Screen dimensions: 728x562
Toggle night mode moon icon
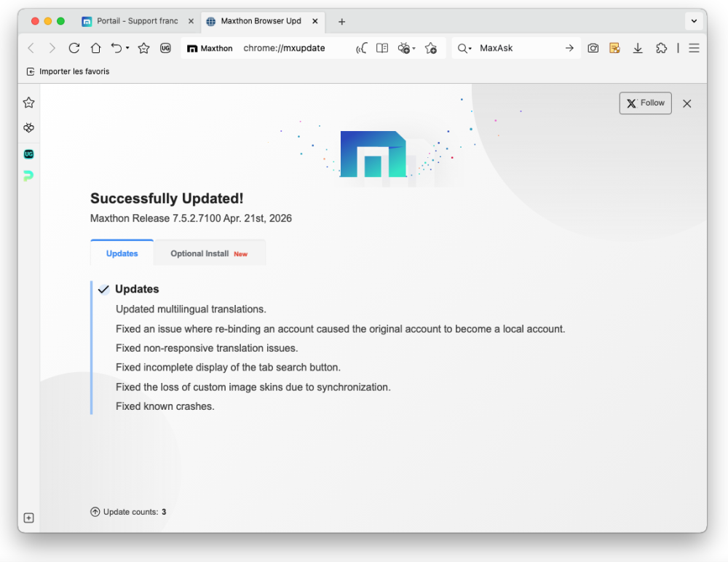(362, 48)
